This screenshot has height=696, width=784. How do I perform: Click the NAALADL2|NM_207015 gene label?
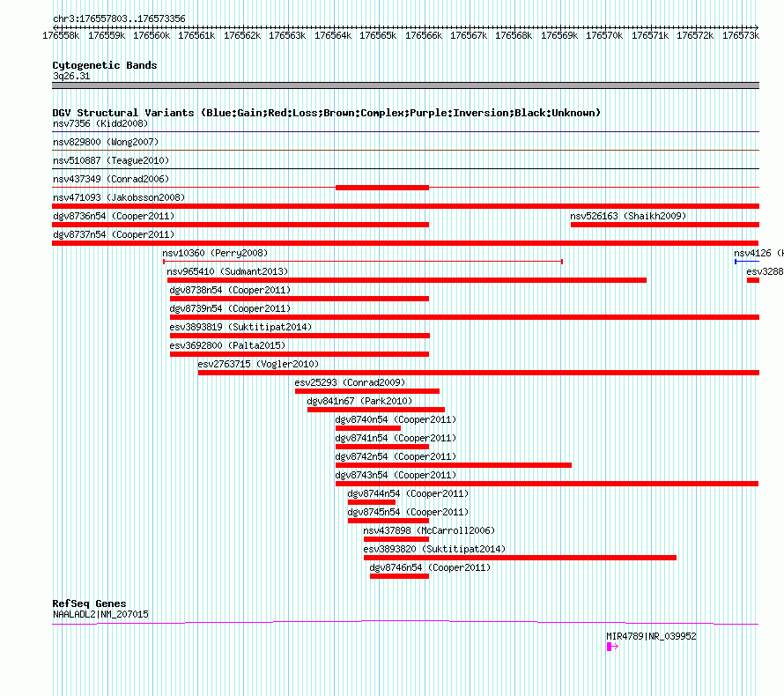tap(100, 614)
